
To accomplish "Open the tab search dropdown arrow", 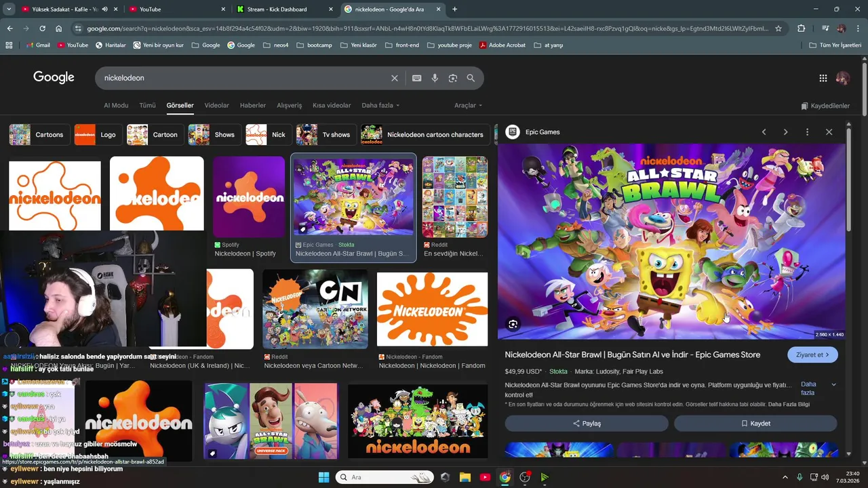I will coord(9,9).
